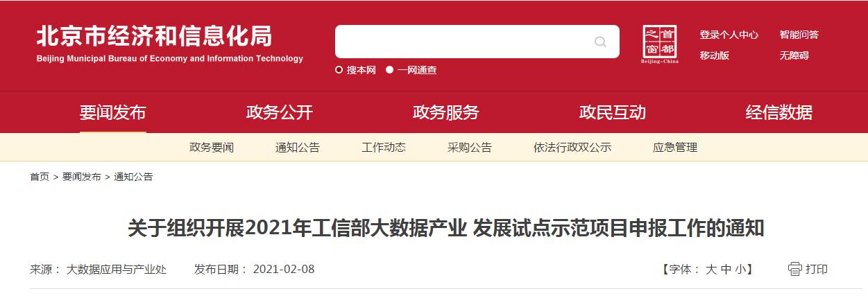
Task: Open the 政务公开 main tab
Action: [280, 112]
